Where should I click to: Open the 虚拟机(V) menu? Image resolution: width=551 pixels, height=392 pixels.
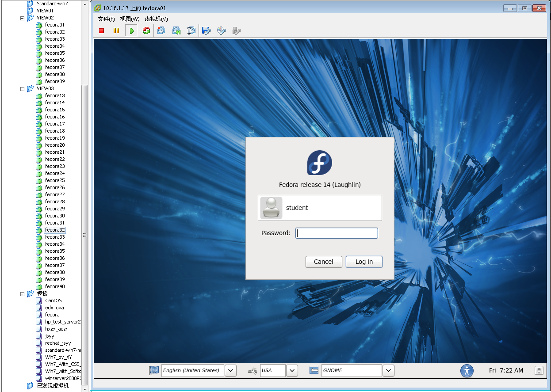pyautogui.click(x=156, y=19)
